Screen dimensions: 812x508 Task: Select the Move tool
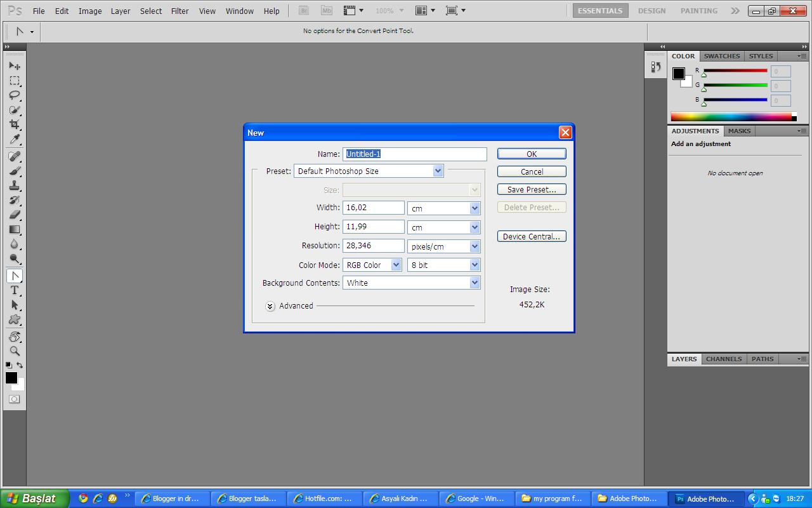point(14,65)
